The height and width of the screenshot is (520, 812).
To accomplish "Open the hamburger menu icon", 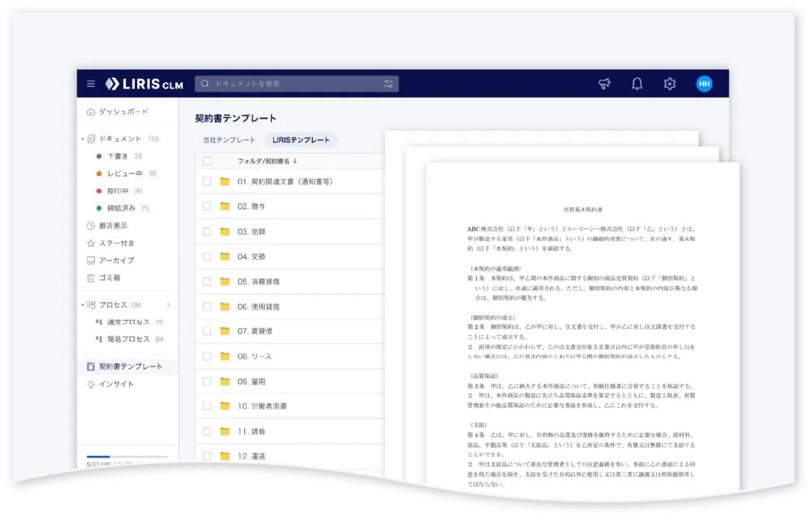I will tap(91, 84).
